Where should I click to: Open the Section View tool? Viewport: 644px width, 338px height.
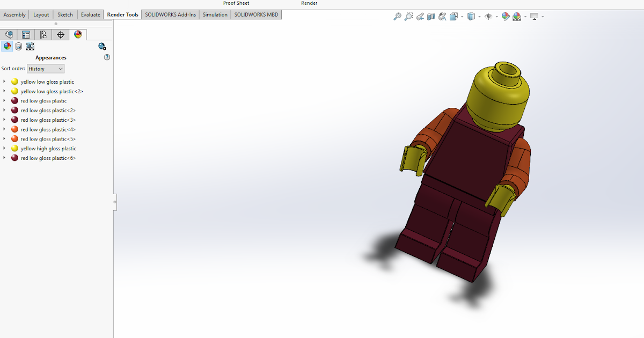point(430,17)
